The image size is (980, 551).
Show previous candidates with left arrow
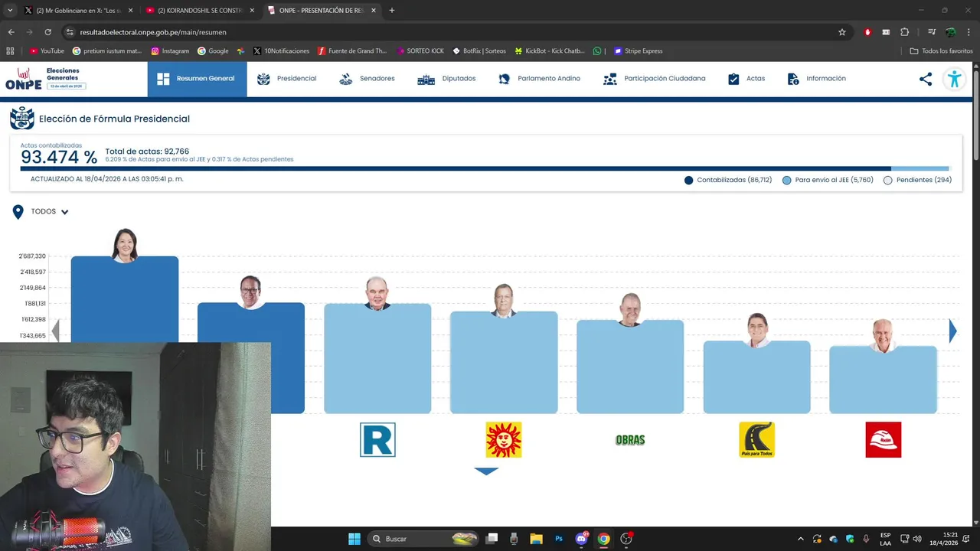[x=55, y=331]
